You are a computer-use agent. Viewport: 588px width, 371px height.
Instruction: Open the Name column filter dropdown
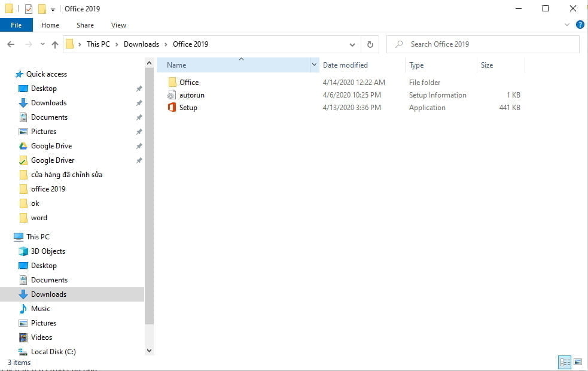[314, 65]
